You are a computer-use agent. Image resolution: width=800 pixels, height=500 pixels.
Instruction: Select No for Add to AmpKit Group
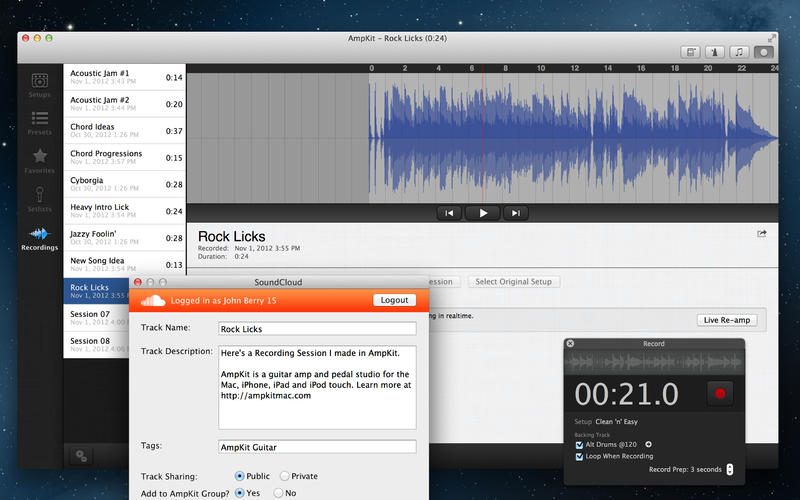pyautogui.click(x=278, y=493)
